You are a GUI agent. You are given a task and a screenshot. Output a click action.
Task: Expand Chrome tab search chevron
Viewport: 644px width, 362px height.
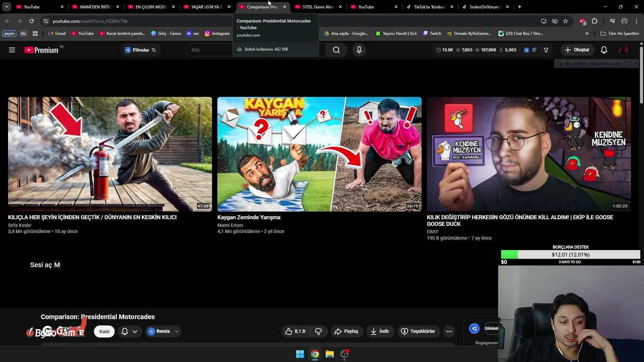coord(7,7)
